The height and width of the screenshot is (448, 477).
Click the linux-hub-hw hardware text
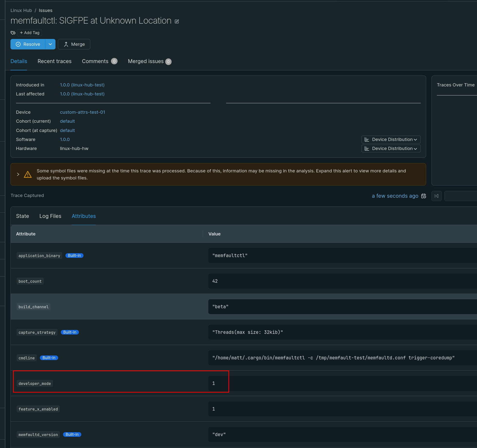tap(74, 149)
